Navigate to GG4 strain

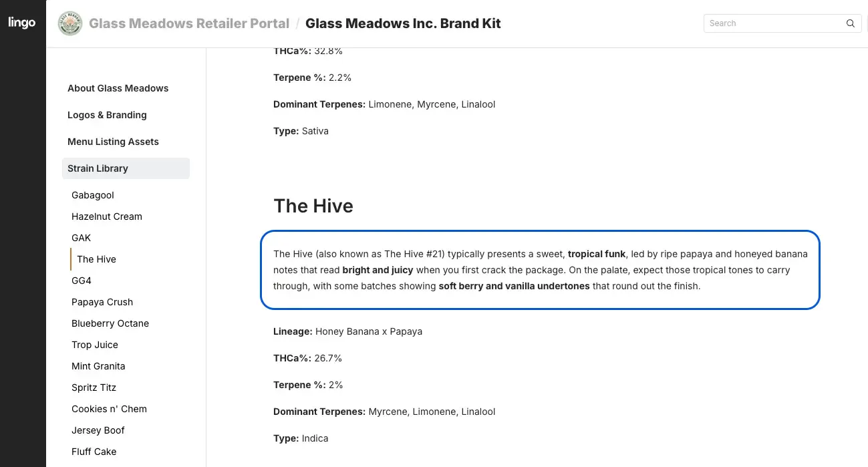(82, 281)
